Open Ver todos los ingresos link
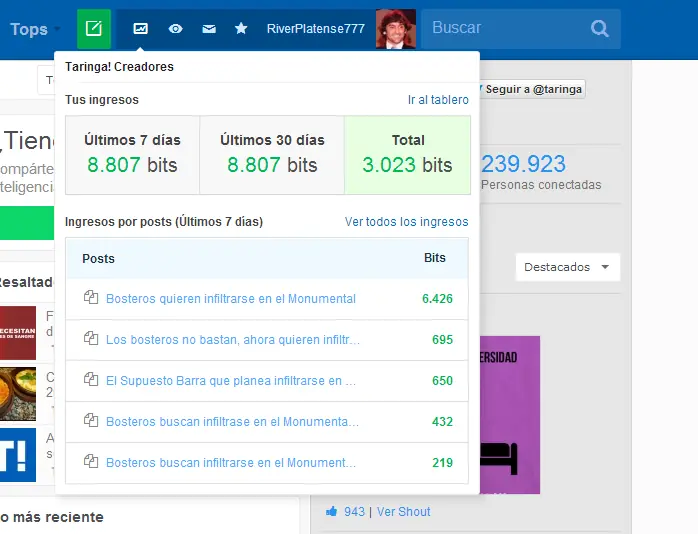 click(406, 222)
